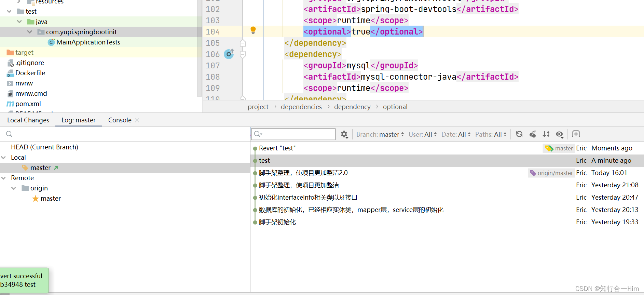Toggle IntelliSort commit ordering
Viewport: 644px width, 295px height.
(x=546, y=134)
